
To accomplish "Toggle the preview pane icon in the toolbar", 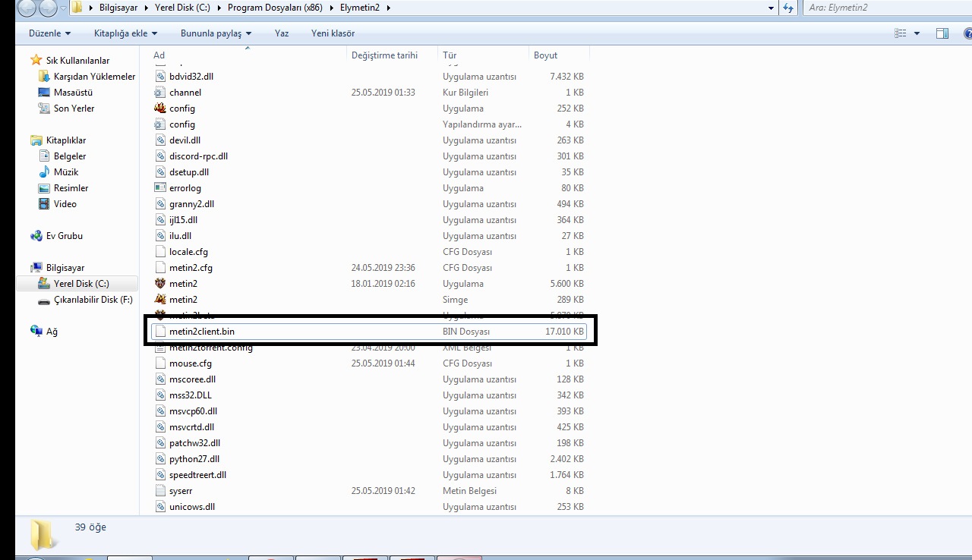I will click(x=942, y=33).
